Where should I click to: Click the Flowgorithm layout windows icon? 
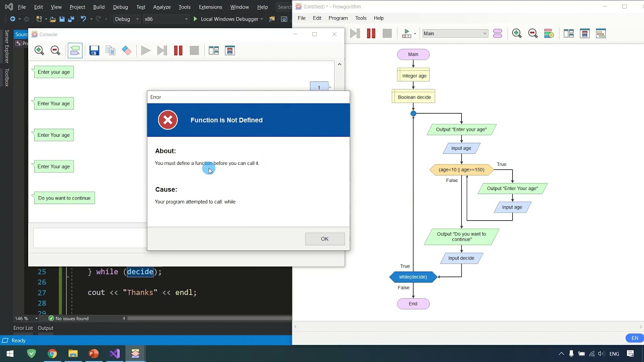point(569,33)
